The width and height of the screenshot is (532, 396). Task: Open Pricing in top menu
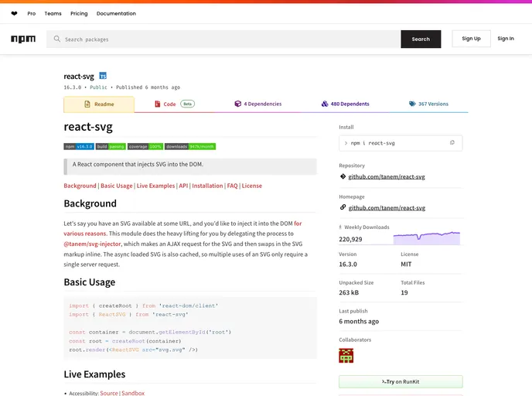point(79,14)
